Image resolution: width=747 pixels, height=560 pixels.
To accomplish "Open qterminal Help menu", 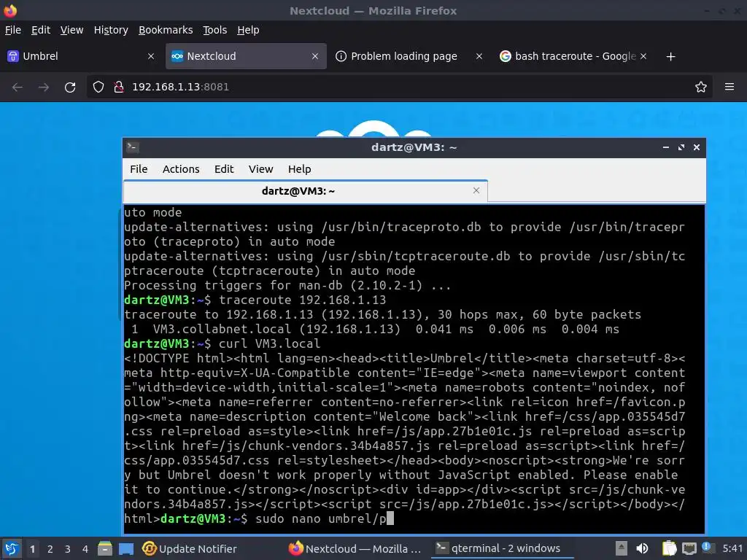I will click(x=299, y=169).
